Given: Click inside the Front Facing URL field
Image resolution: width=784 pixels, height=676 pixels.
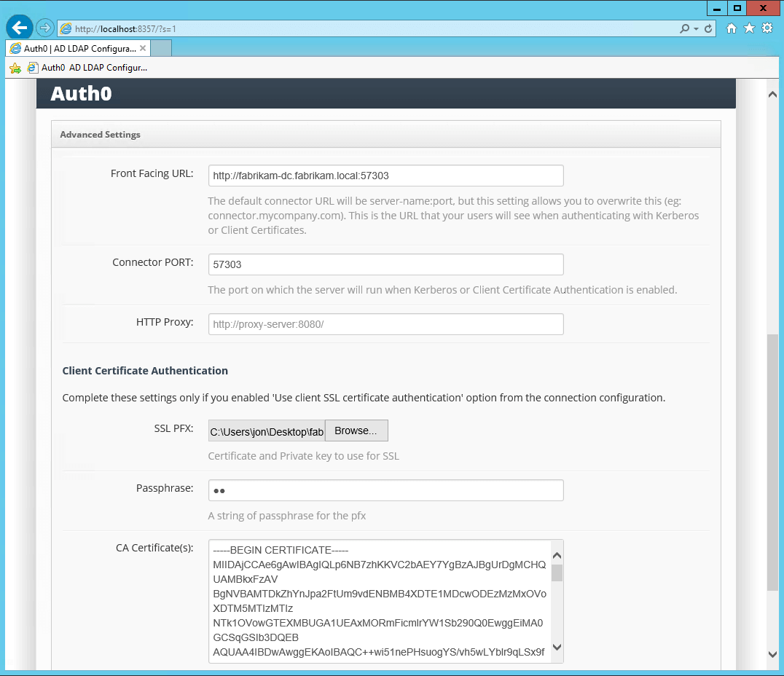Looking at the screenshot, I should [x=385, y=176].
